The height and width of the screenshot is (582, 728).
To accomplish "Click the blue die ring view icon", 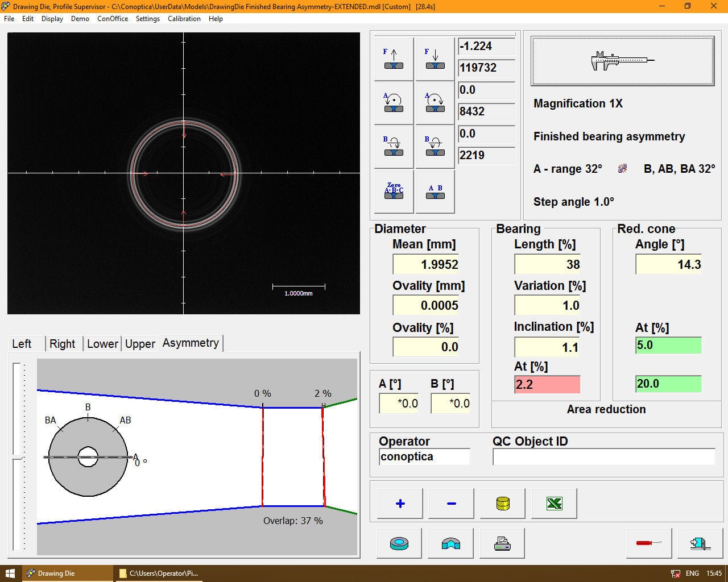I will 399,543.
